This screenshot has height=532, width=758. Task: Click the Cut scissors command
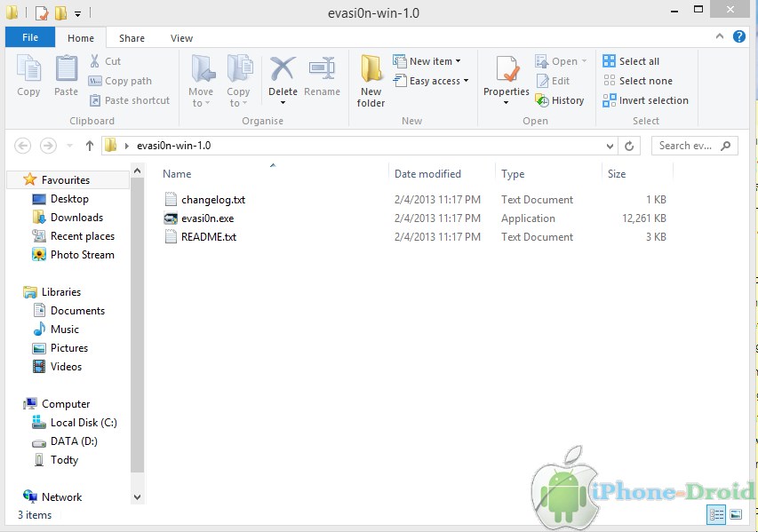tap(106, 61)
